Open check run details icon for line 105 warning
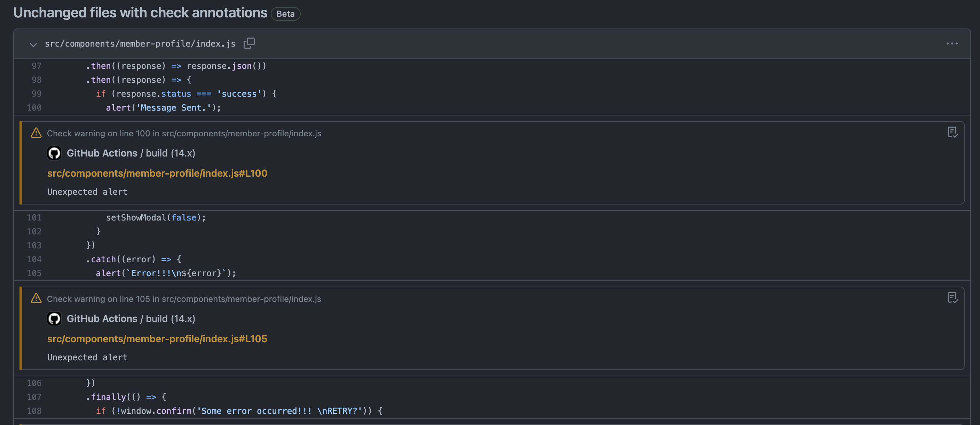The image size is (980, 425). (x=952, y=298)
